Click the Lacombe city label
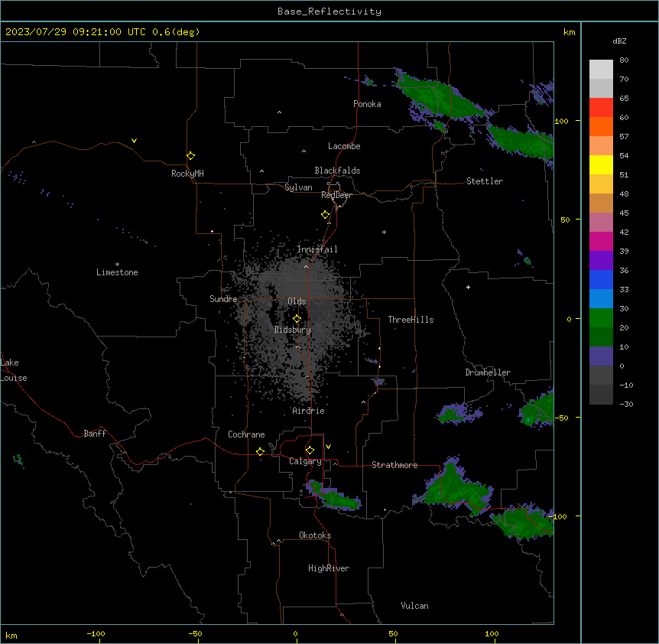This screenshot has height=644, width=659. (x=344, y=146)
